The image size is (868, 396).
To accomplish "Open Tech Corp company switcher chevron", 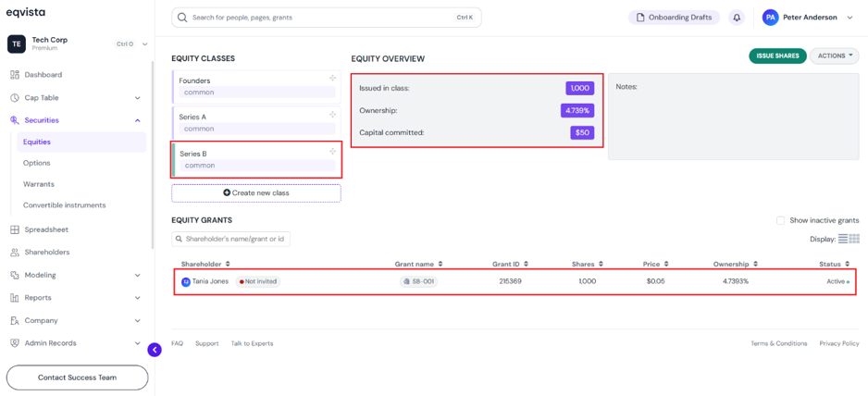I will (x=145, y=43).
